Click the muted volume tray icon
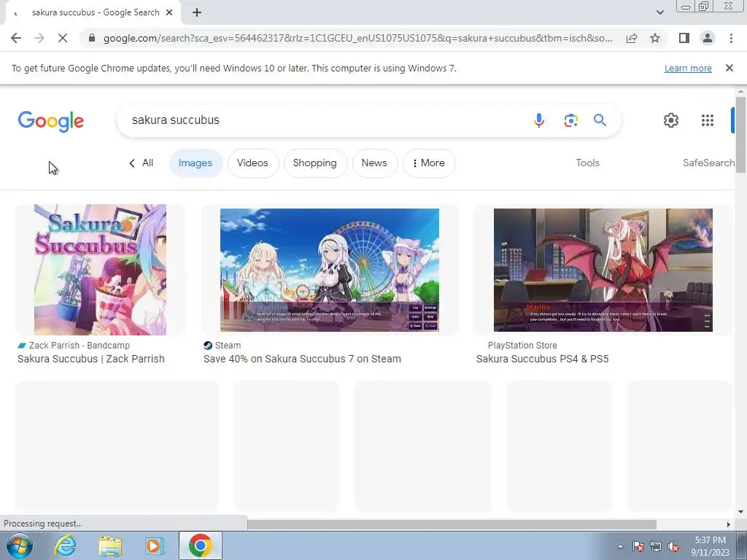This screenshot has height=560, width=747. [673, 546]
